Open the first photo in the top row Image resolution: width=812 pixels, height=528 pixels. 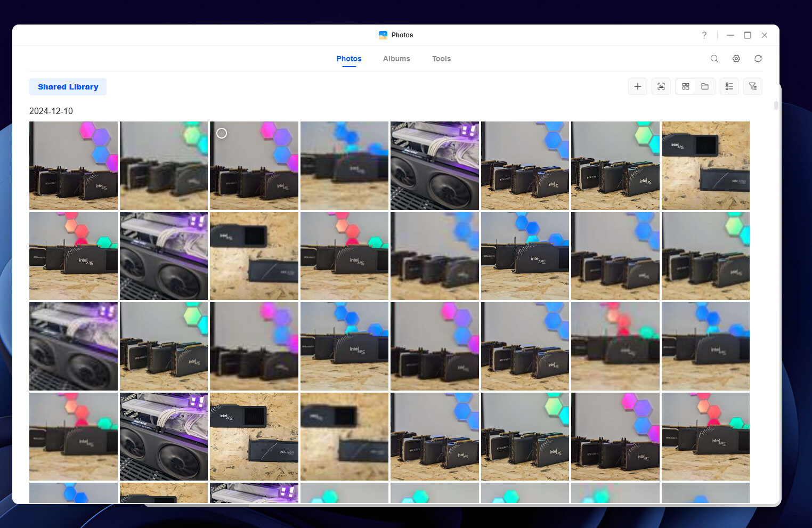[x=74, y=166]
